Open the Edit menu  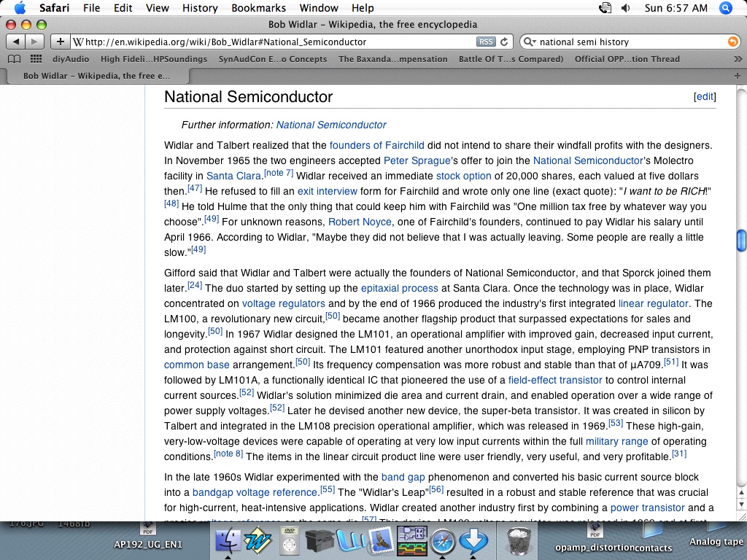[x=123, y=7]
